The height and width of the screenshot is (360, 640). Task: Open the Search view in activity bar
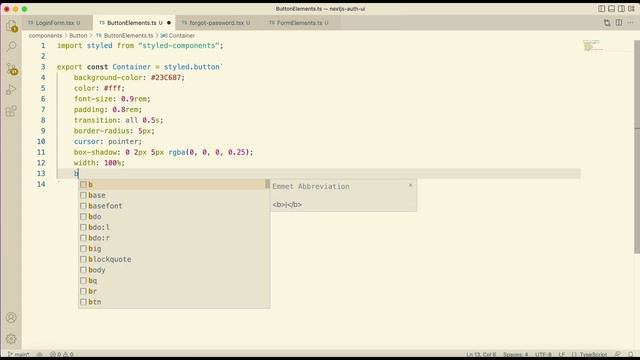tap(11, 47)
